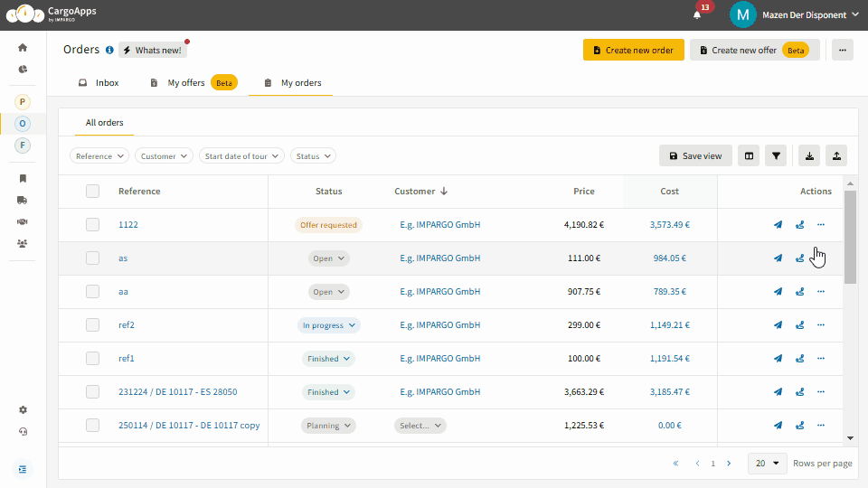This screenshot has height=488, width=868.
Task: Switch to the My orders tab
Action: tap(292, 83)
